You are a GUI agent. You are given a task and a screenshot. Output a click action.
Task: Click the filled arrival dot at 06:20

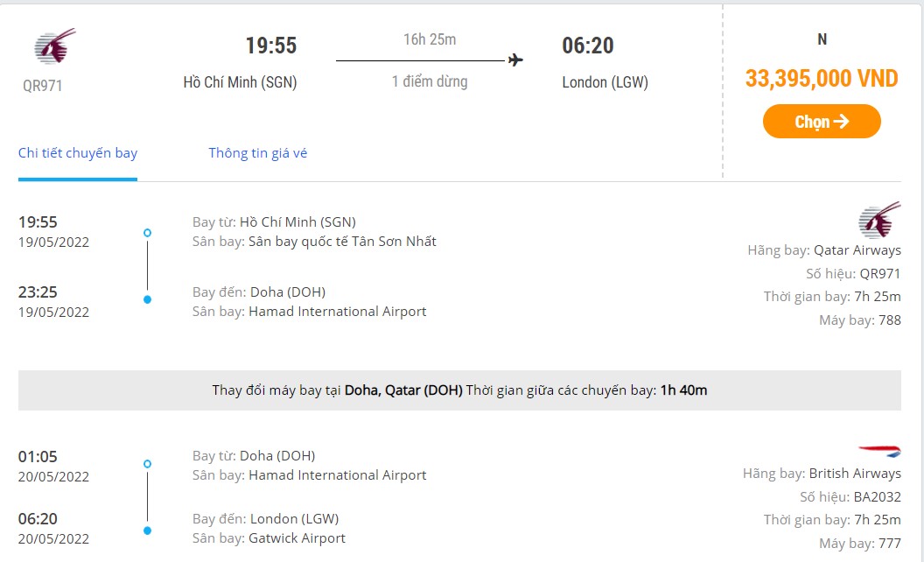click(x=147, y=530)
